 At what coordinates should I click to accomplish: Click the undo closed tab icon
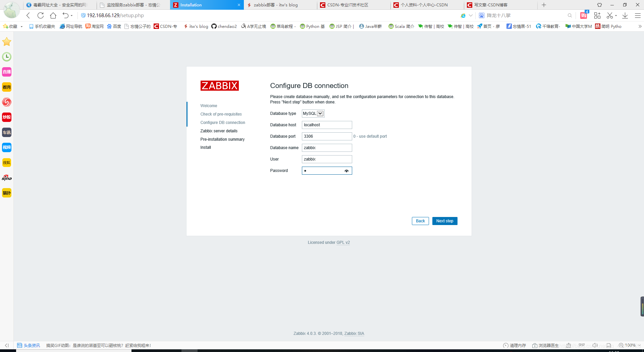pos(65,15)
